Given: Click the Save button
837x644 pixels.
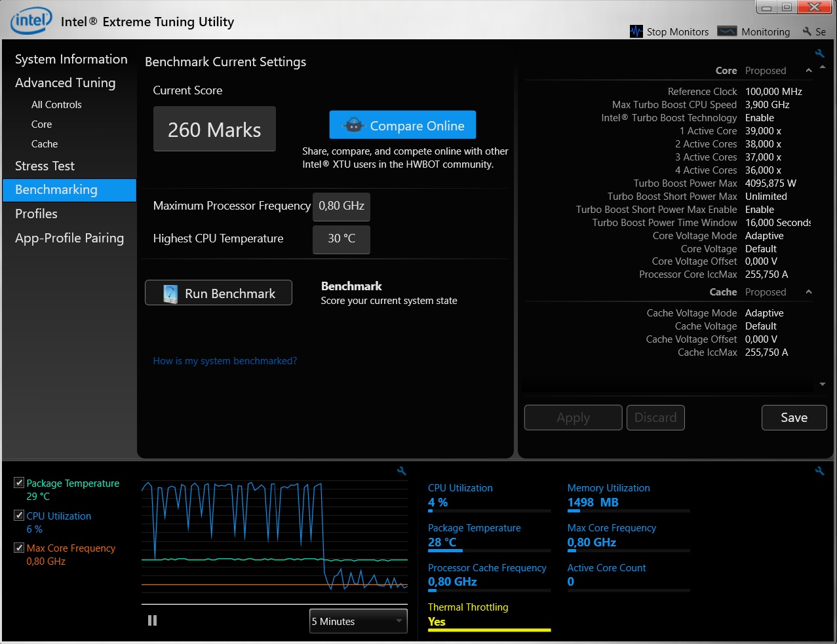Looking at the screenshot, I should point(794,417).
